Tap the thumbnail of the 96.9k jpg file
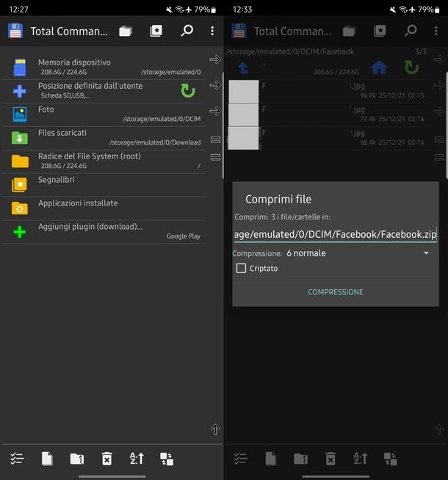 pos(243,91)
